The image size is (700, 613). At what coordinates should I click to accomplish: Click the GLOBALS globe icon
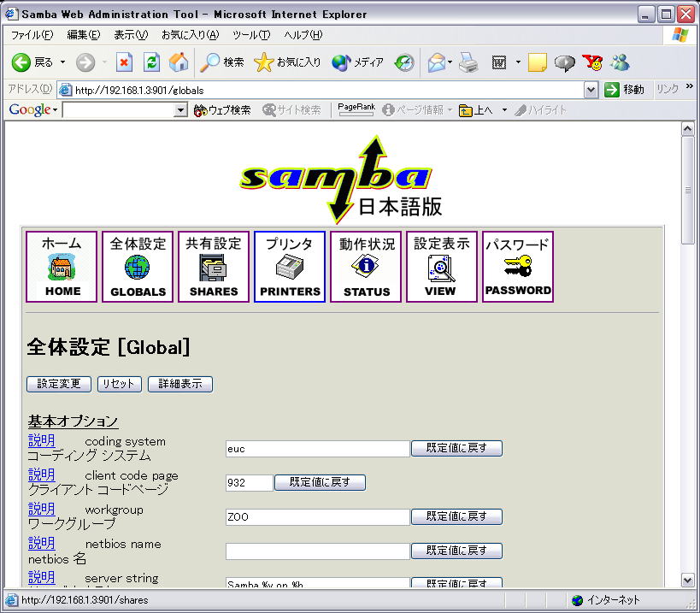[x=138, y=267]
